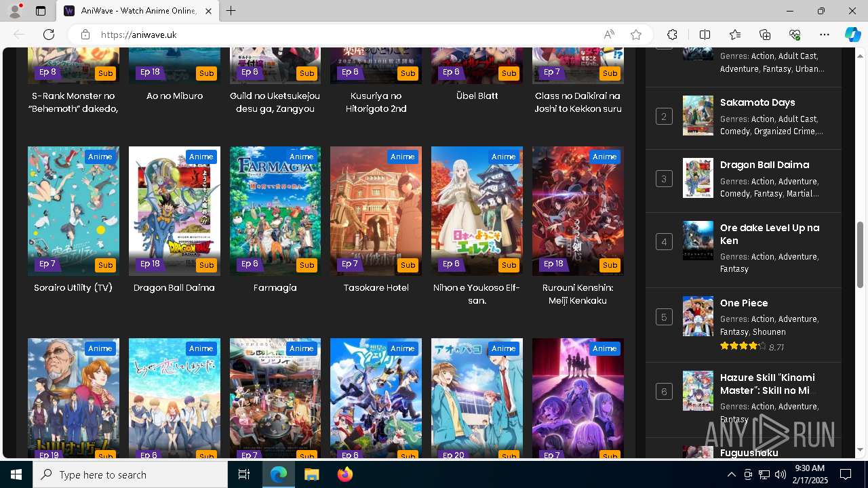Open Browser essentials icon

tap(795, 35)
